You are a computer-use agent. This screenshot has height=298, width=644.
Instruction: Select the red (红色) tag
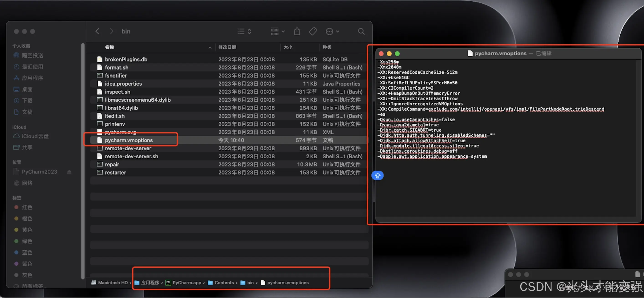click(x=27, y=207)
